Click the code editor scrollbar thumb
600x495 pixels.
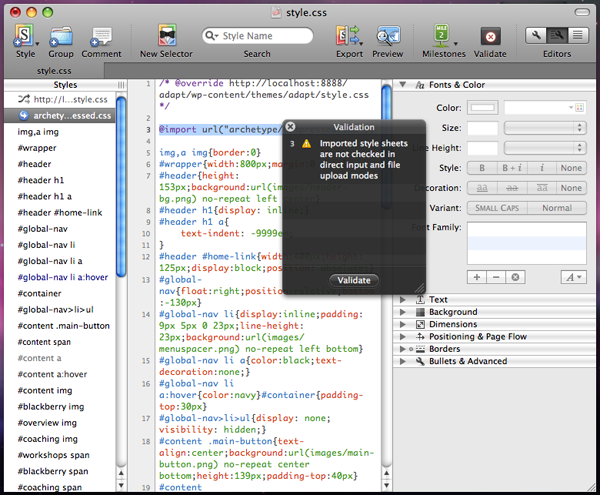pyautogui.click(x=386, y=146)
